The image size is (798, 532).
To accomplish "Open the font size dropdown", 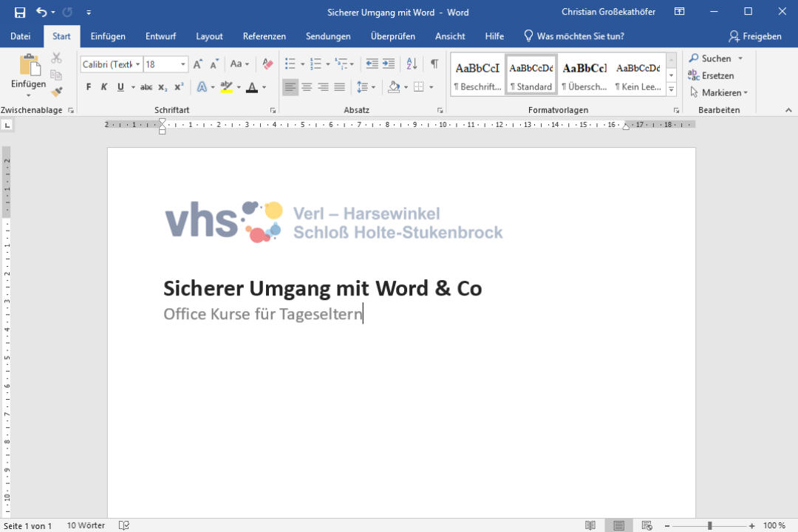I will (x=183, y=64).
